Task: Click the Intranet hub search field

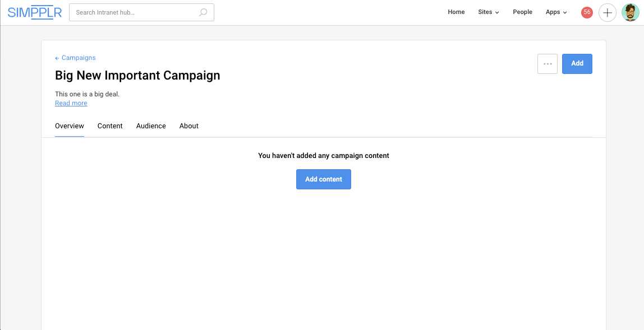Action: (135, 12)
